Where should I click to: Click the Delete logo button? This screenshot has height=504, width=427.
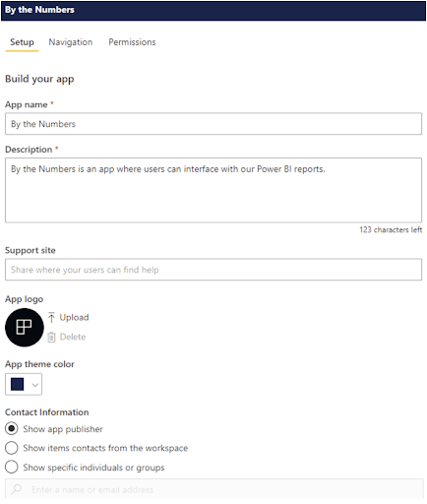tap(73, 337)
